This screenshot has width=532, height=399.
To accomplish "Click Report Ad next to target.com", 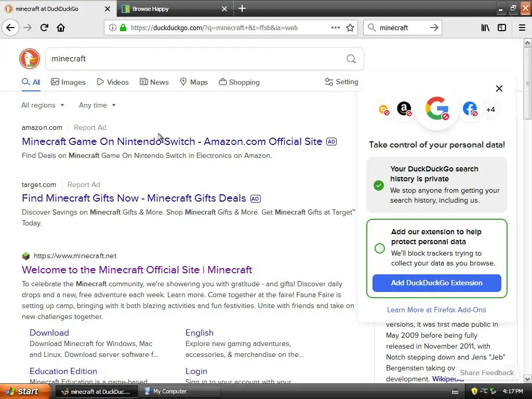I will pos(84,184).
